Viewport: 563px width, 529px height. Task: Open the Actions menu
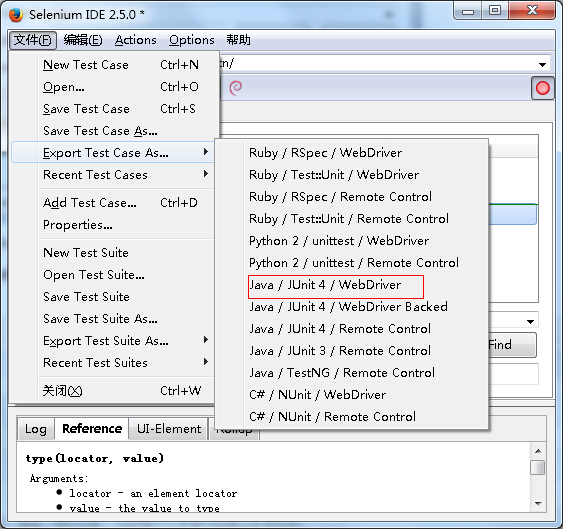(136, 40)
